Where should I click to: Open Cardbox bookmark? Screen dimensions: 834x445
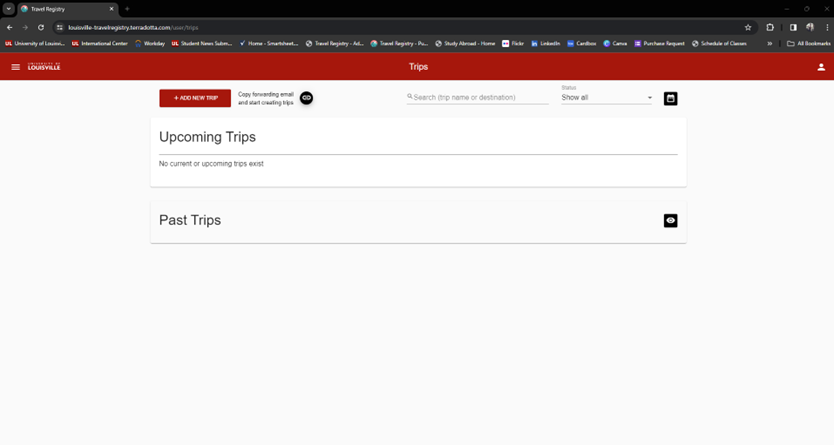(581, 44)
